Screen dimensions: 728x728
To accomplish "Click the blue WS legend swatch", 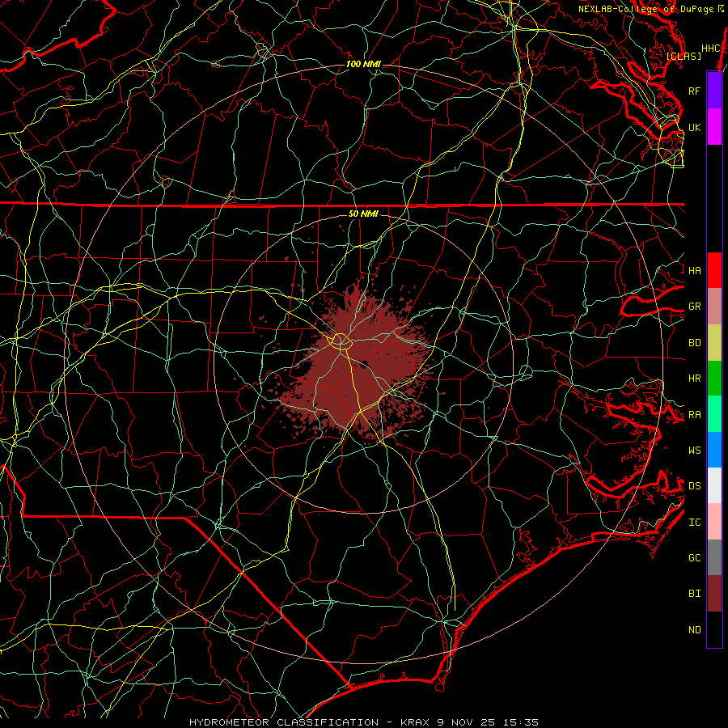I will pos(714,450).
